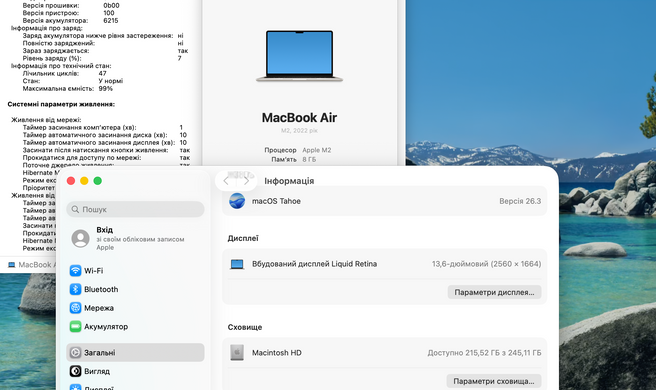Click 'Таймер автоматичного засинання диска (хв)' row
Viewport: 656px width, 390px height.
pyautogui.click(x=105, y=135)
